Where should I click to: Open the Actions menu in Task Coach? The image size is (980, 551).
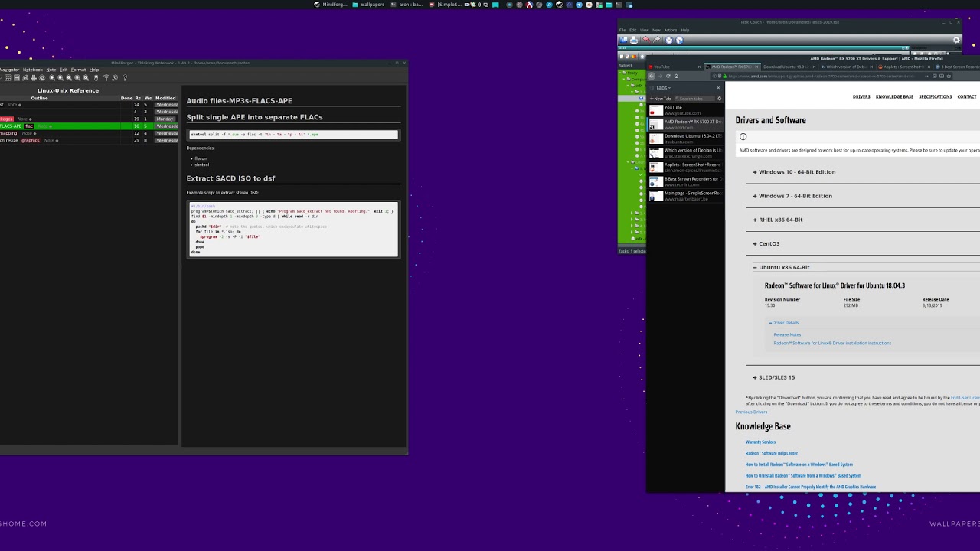pos(670,30)
